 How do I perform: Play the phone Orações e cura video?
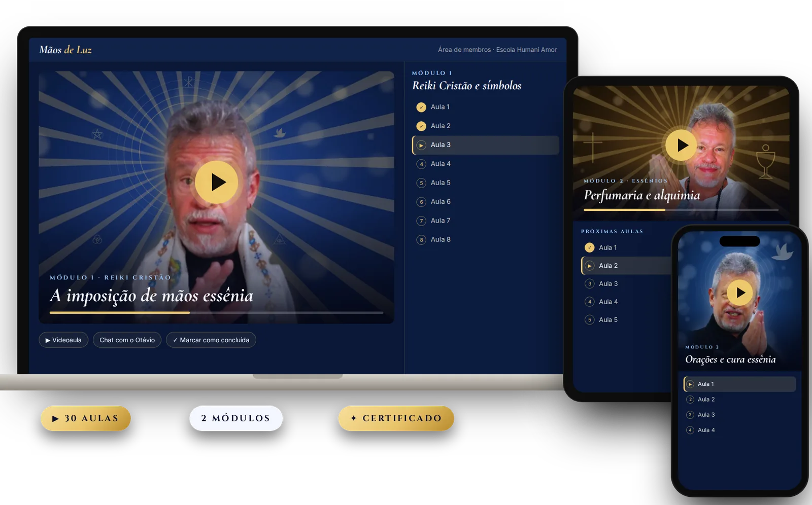click(740, 293)
